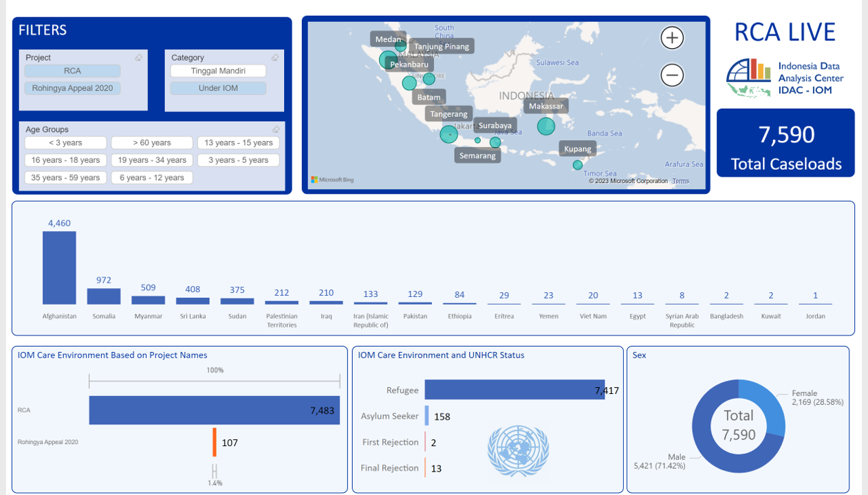Filter age group 19 years - 34 years
Screen dimensions: 868x495
click(x=152, y=160)
